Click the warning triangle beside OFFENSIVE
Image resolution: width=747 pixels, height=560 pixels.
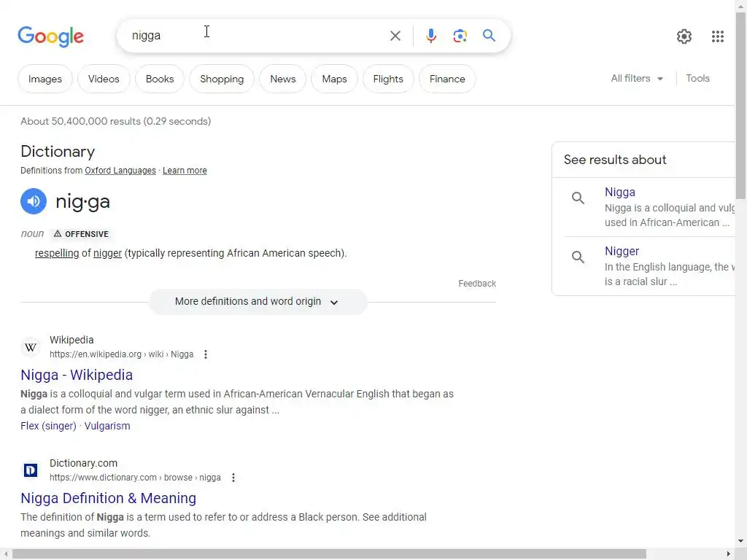pos(58,234)
